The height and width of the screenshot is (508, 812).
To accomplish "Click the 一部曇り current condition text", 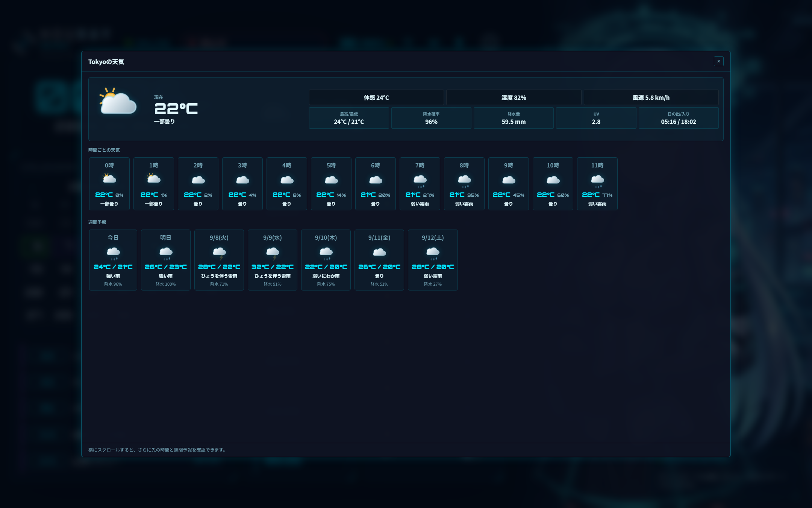I will point(164,122).
